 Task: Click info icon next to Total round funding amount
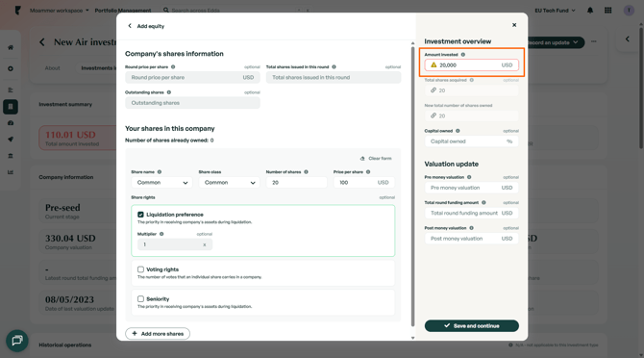pyautogui.click(x=483, y=203)
